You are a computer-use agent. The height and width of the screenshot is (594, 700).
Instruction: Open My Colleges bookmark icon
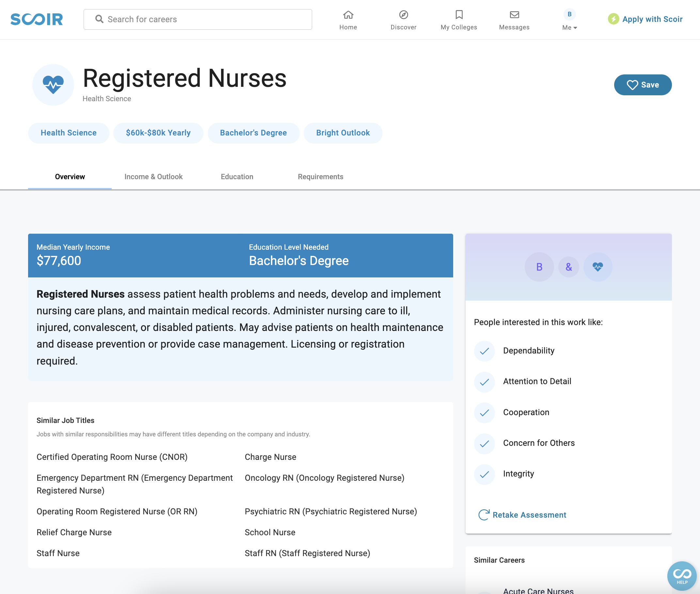tap(459, 15)
